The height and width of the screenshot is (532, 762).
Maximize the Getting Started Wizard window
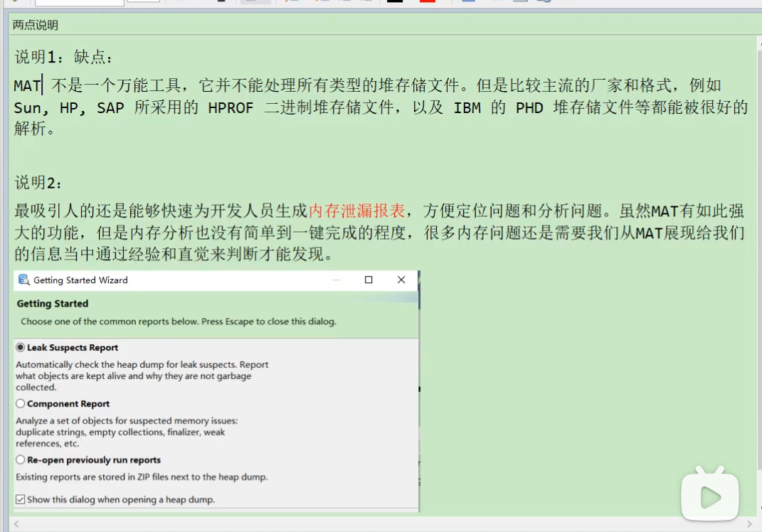click(x=369, y=280)
